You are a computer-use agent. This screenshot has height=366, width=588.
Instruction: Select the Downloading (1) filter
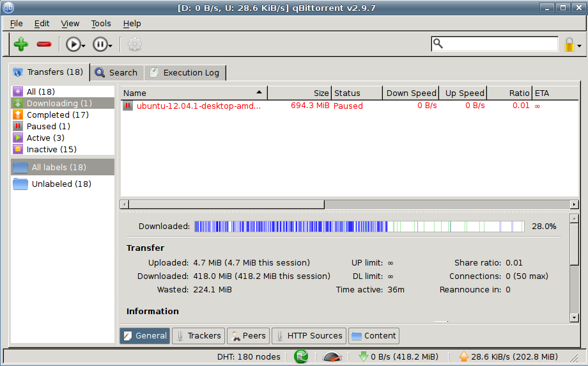point(63,103)
